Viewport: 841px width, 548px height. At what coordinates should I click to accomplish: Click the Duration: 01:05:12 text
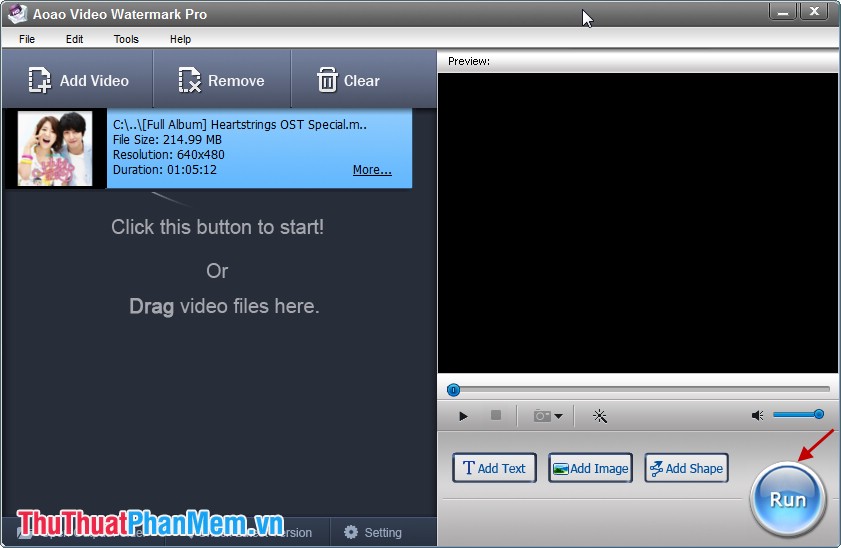pos(165,169)
